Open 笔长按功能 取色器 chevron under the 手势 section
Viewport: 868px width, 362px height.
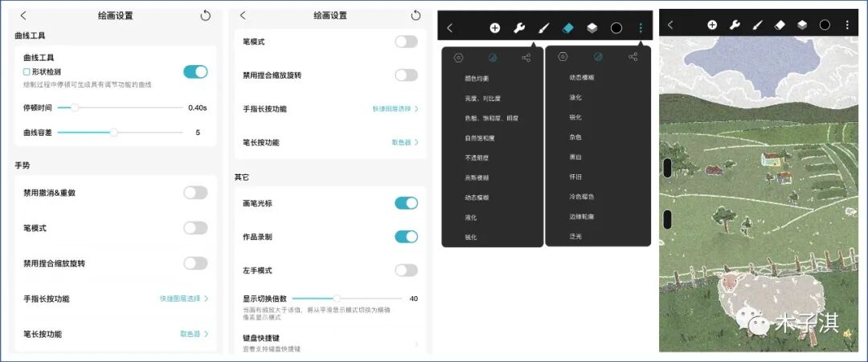point(206,334)
